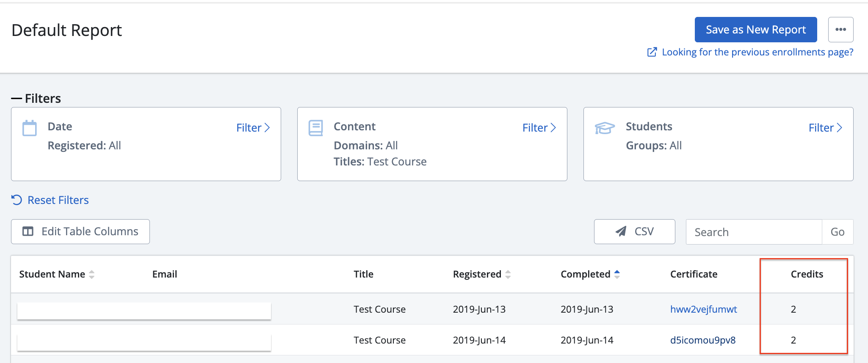Image resolution: width=868 pixels, height=363 pixels.
Task: Open the previous enrollments page link
Action: point(757,52)
